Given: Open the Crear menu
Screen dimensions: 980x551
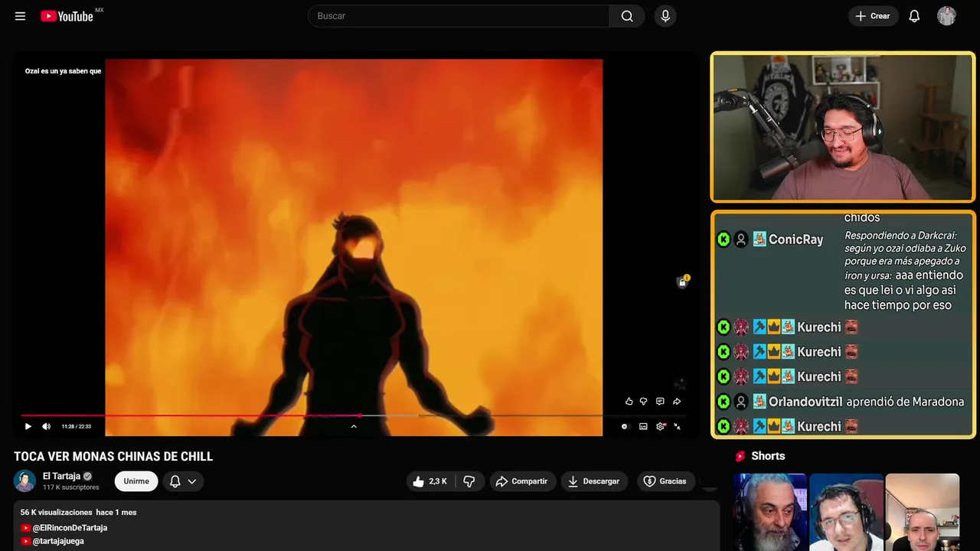Looking at the screenshot, I should tap(873, 16).
